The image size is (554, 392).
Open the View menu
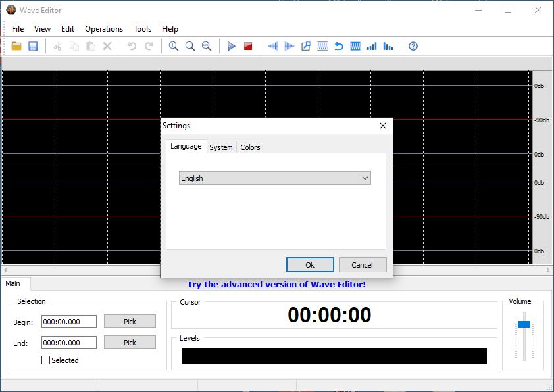42,29
